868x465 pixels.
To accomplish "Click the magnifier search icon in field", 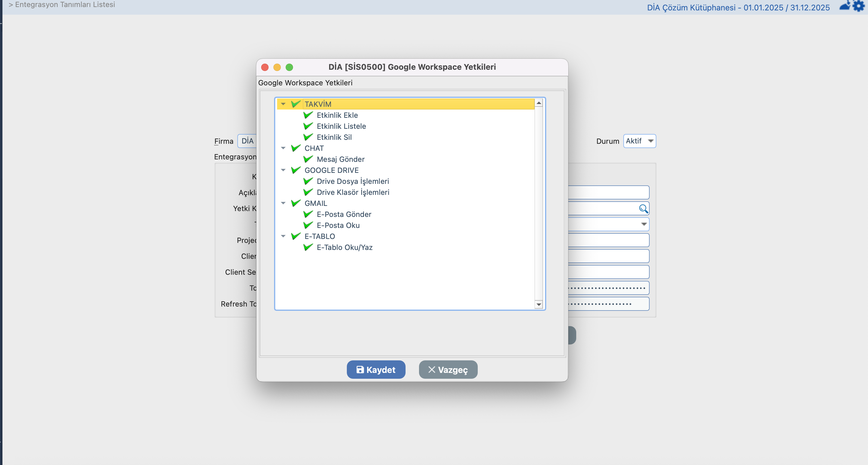I will click(643, 209).
